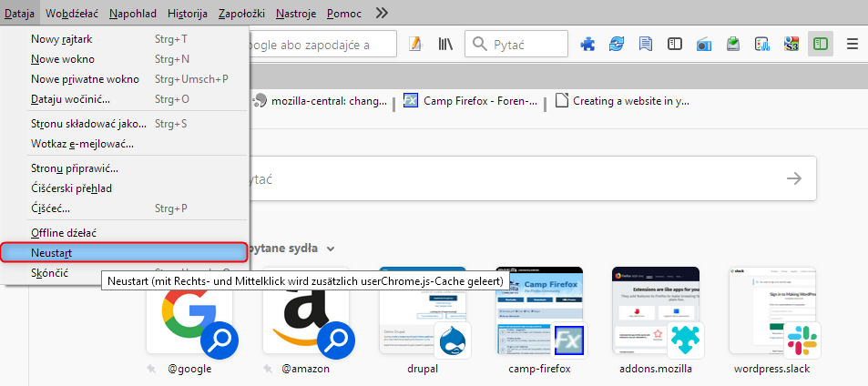Screen dimensions: 868x386
Task: Open the hamburger application menu
Action: click(853, 44)
